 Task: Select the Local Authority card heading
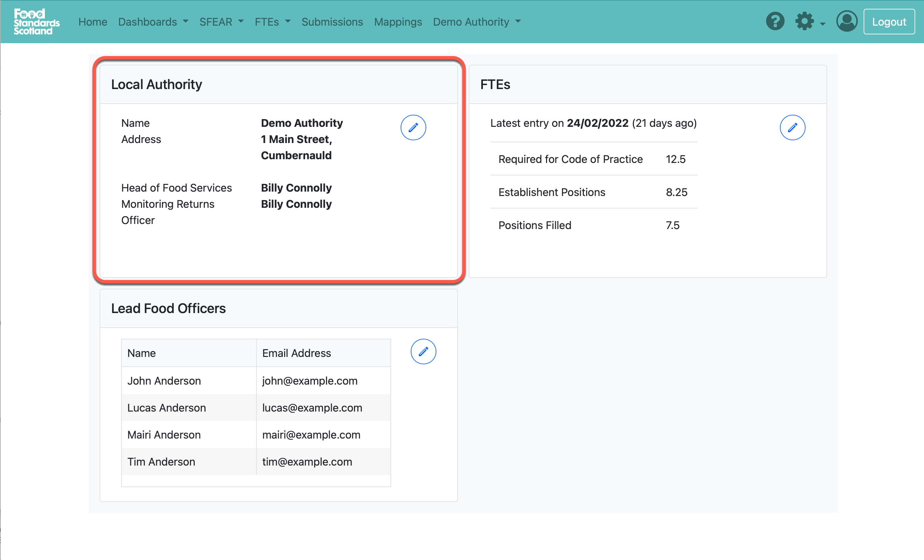156,84
